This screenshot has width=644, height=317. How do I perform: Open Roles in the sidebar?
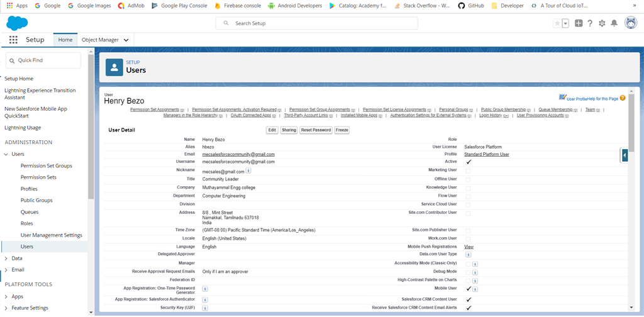coord(26,223)
